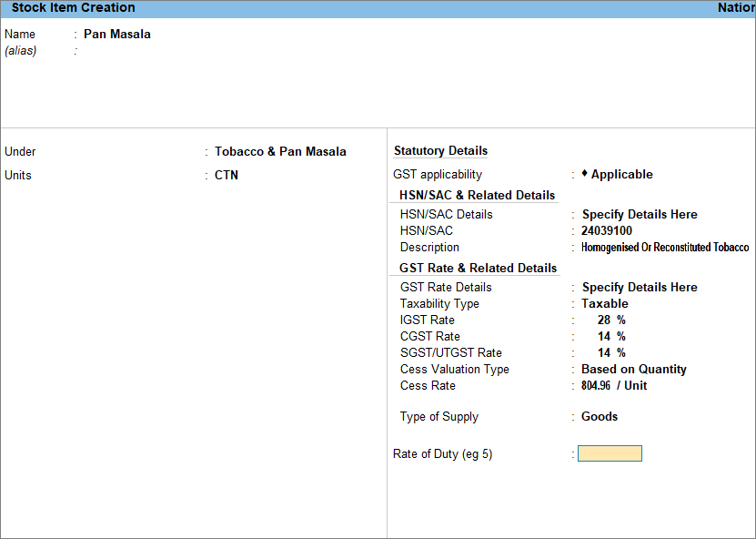
Task: Open HSN/SAC Details option Specify Details Here
Action: (640, 214)
